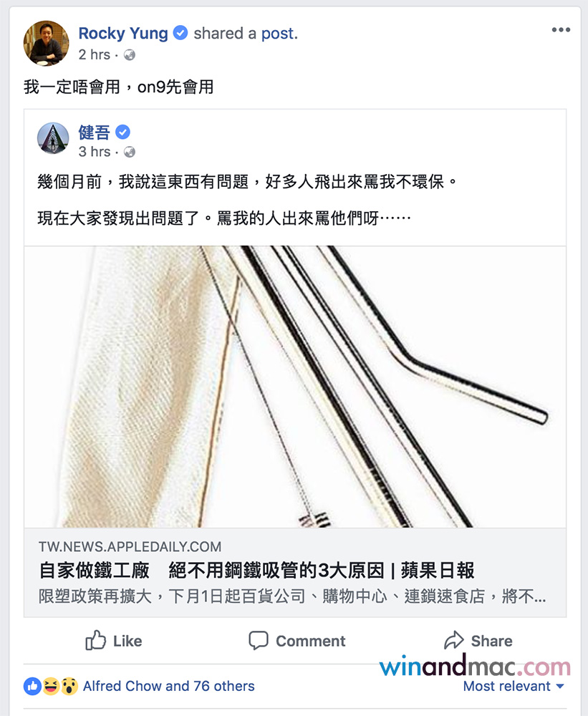The image size is (588, 716).
Task: Open the metal straws article image
Action: point(295,387)
